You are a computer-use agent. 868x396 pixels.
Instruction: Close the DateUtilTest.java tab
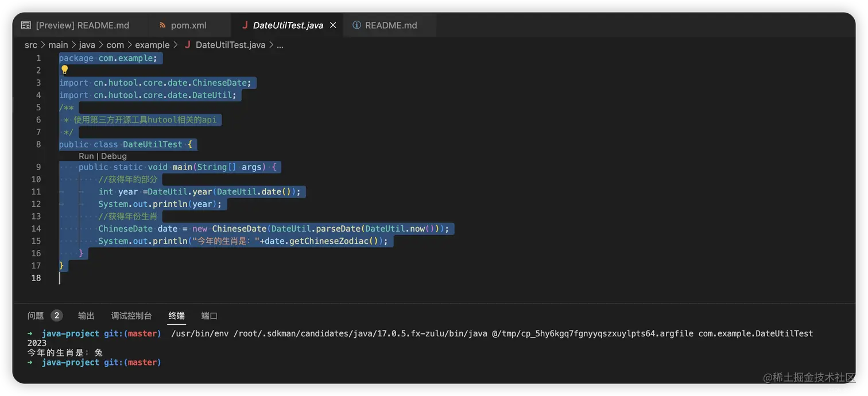(333, 25)
